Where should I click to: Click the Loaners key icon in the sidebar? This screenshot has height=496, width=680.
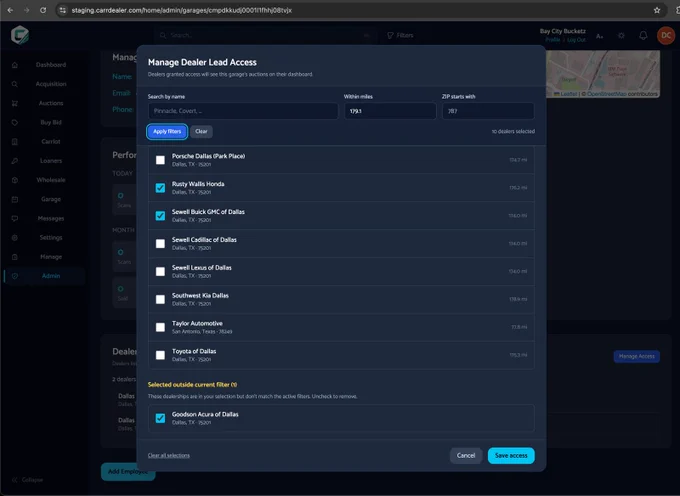[15, 161]
